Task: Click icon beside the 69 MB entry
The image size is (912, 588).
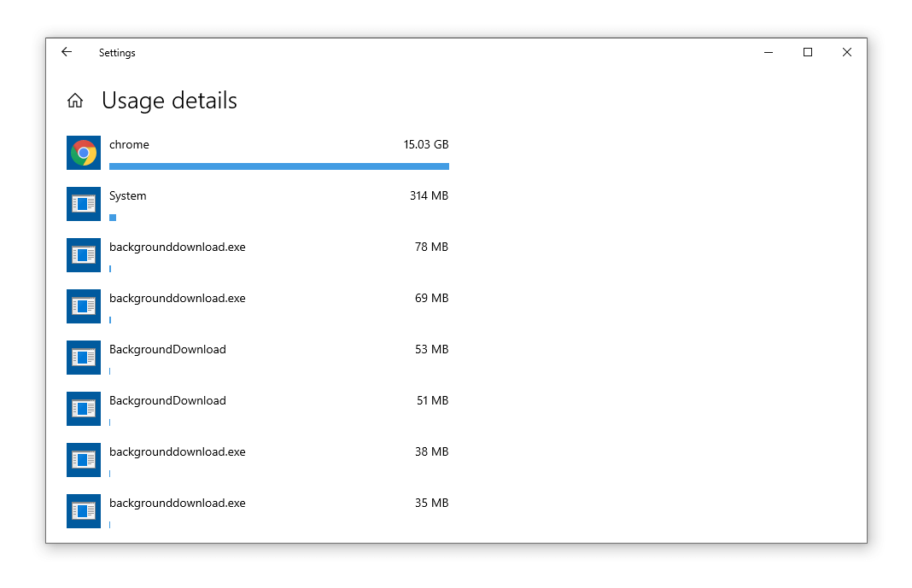Action: [84, 306]
